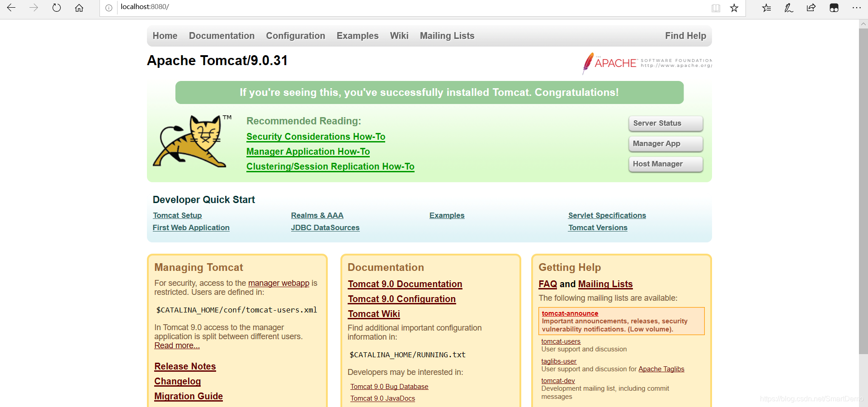This screenshot has height=407, width=868.
Task: Open Tomcat 9.0 Documentation link
Action: tap(405, 284)
